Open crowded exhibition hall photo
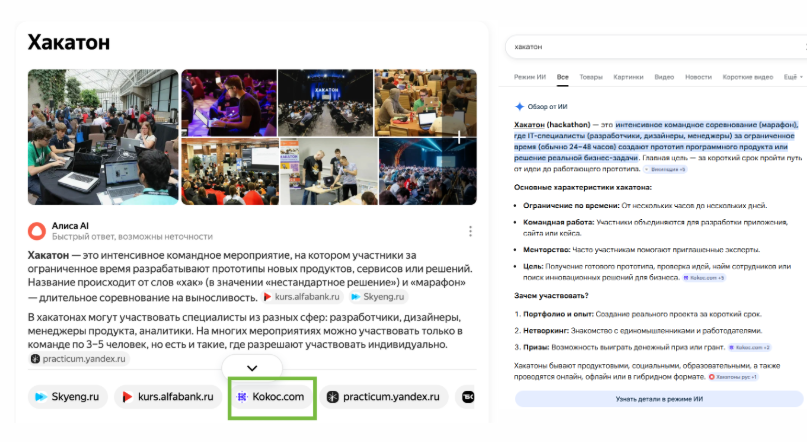Image resolution: width=807 pixels, height=442 pixels. point(230,171)
